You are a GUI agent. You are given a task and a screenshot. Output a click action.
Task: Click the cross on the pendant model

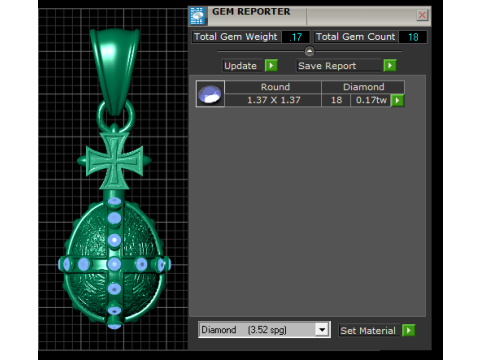pyautogui.click(x=115, y=161)
